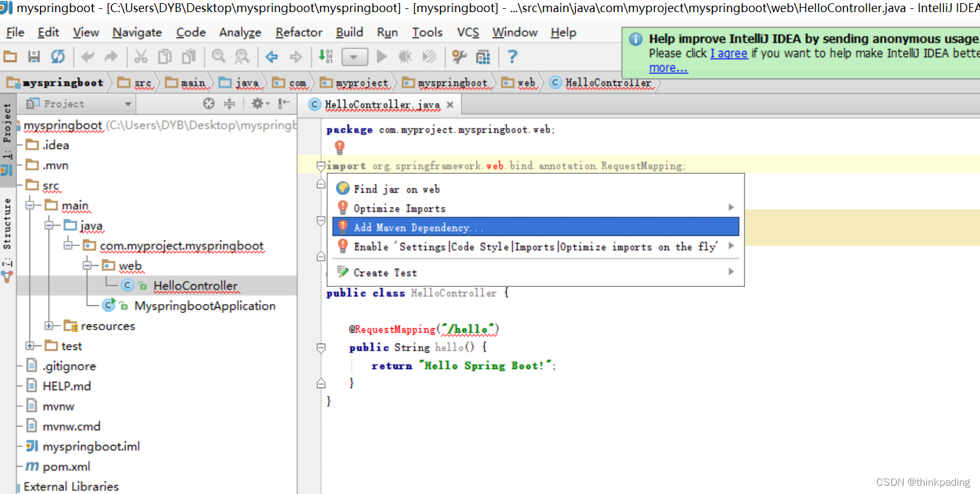Open the Refactor menu
This screenshot has height=494, width=980.
click(x=299, y=33)
